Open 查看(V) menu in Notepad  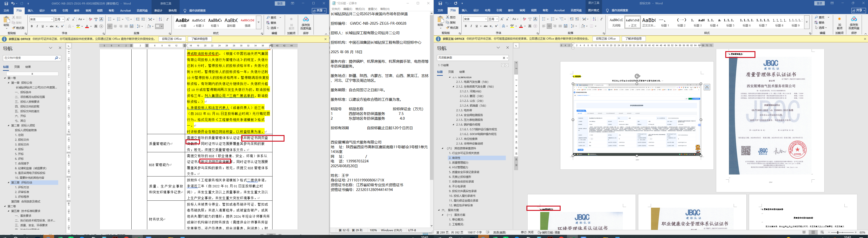click(373, 9)
